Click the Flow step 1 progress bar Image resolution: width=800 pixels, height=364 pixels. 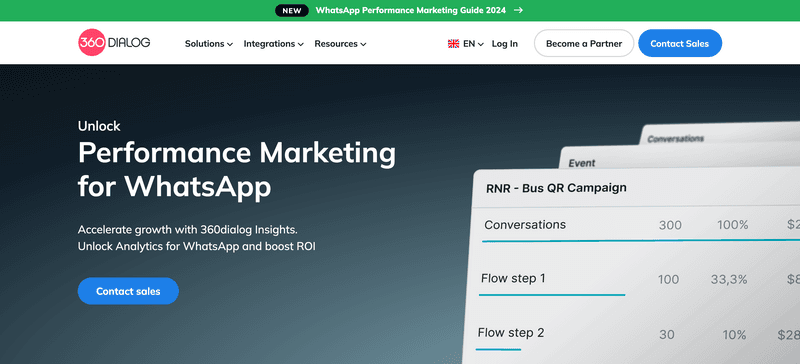coord(552,295)
